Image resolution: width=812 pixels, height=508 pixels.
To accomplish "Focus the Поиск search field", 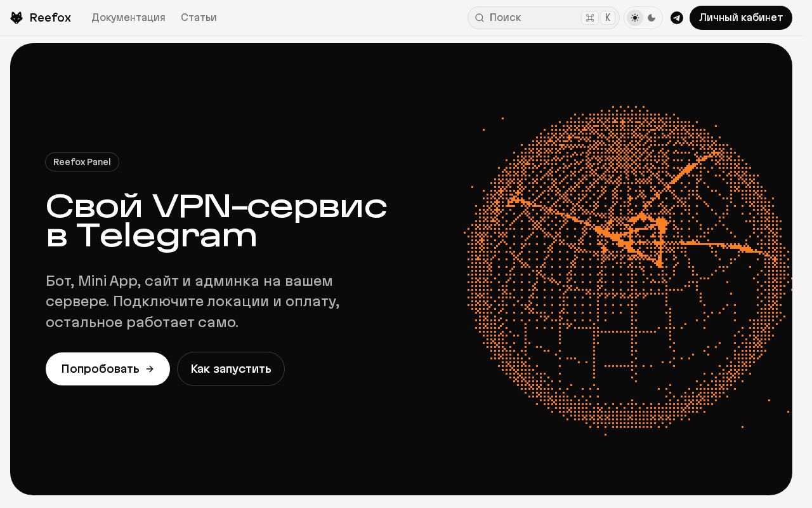I will [544, 18].
